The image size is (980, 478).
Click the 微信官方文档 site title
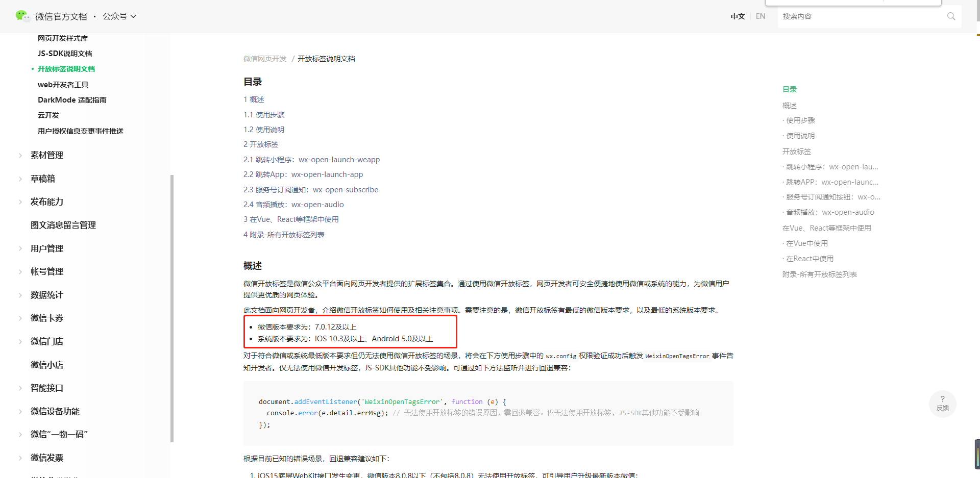[x=61, y=16]
